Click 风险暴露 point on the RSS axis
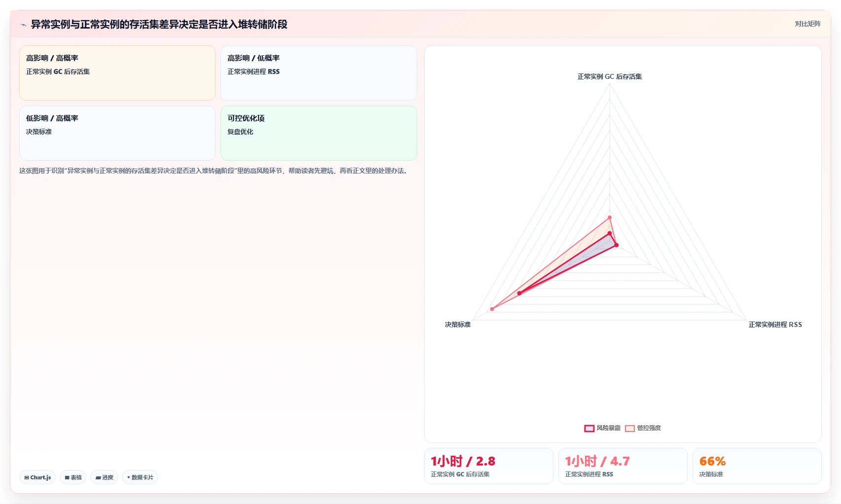 [616, 245]
